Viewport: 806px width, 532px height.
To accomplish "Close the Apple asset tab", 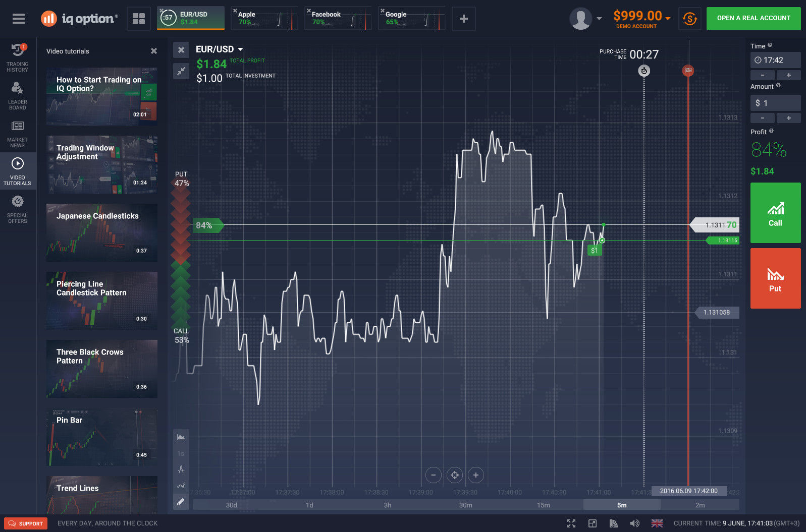I will (x=235, y=11).
